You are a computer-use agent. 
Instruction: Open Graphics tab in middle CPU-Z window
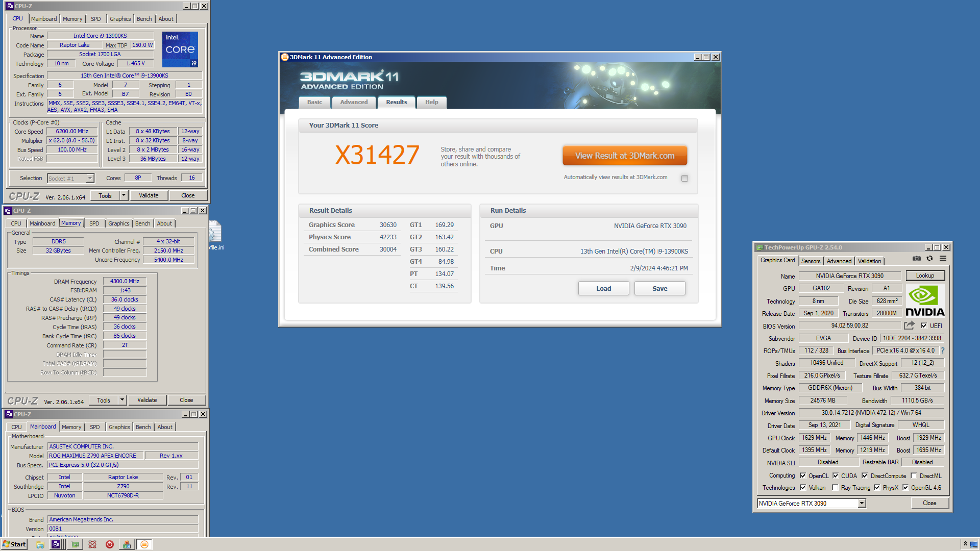pyautogui.click(x=118, y=223)
